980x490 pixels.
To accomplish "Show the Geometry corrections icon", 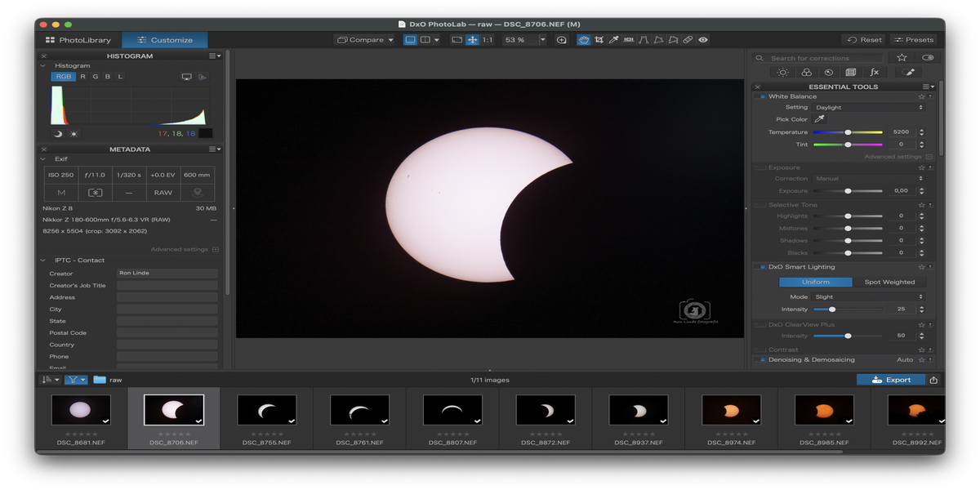I will [x=850, y=73].
